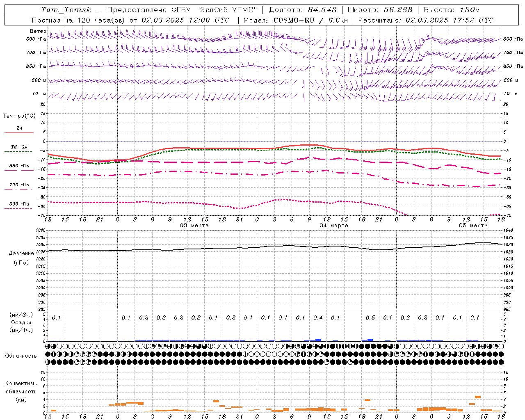The image size is (525, 420).
Task: Click the date label 04 марта
Action: [x=334, y=226]
